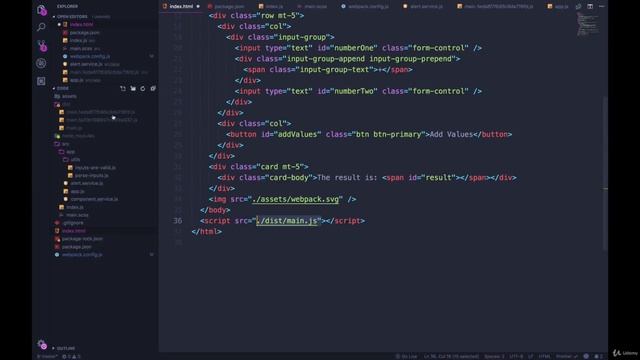Open the Manage gear at sidebar bottom
Viewport: 640px width, 360px height.
coord(41,344)
